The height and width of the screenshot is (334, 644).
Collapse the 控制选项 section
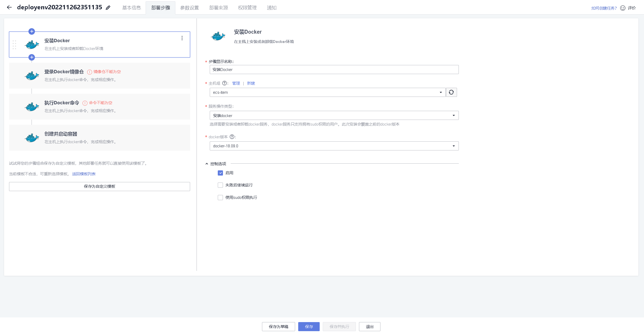point(207,164)
